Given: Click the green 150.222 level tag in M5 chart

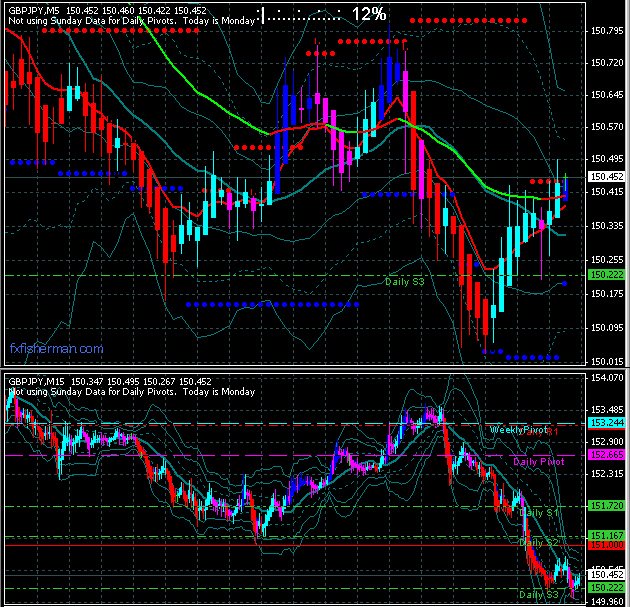Looking at the screenshot, I should 607,275.
